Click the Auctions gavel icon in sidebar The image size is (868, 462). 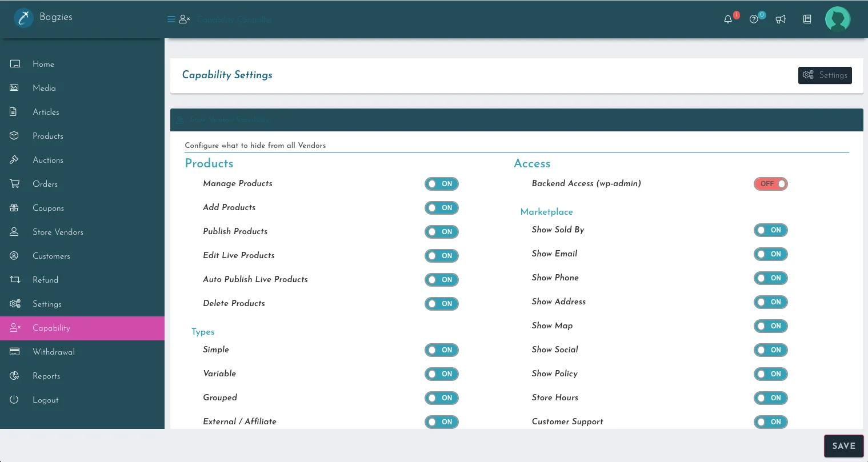14,160
